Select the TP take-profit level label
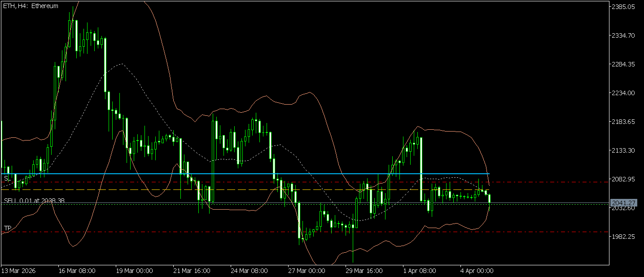644x277 pixels. click(7, 229)
